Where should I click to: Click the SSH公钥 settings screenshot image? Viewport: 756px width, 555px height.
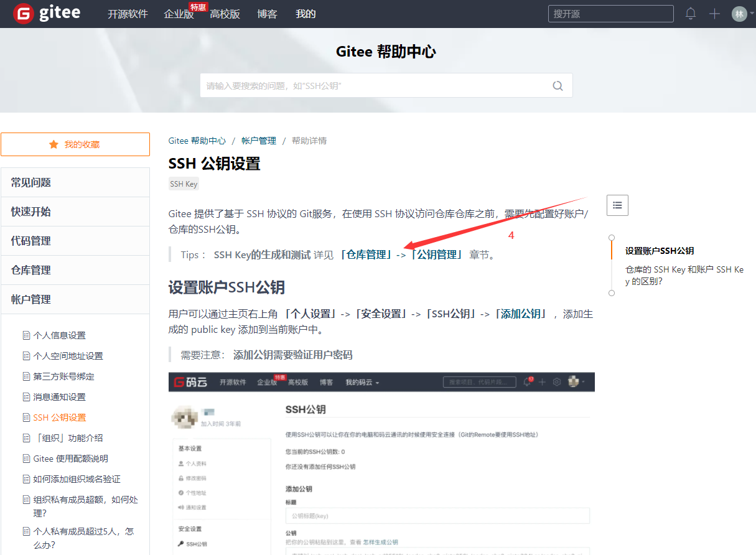coord(381,464)
